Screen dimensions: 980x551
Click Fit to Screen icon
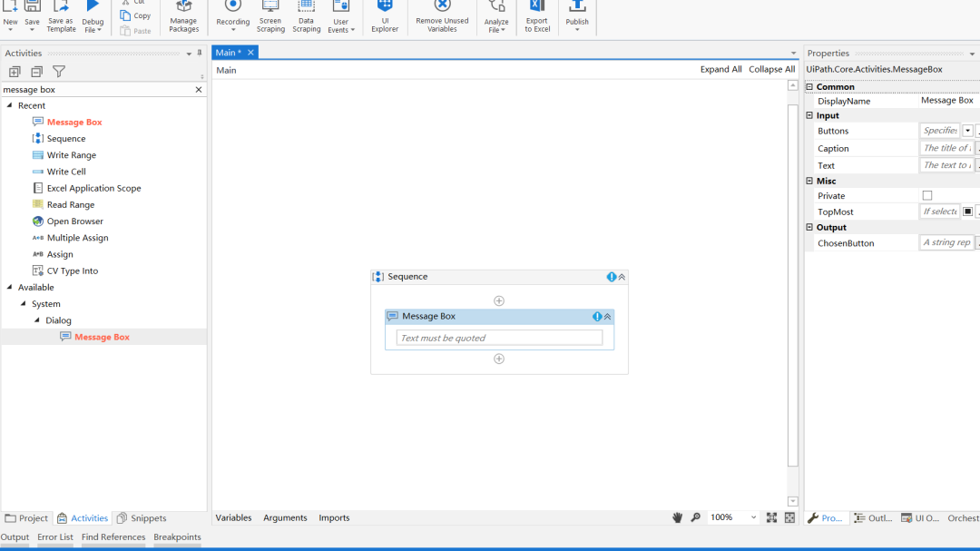[x=772, y=517]
